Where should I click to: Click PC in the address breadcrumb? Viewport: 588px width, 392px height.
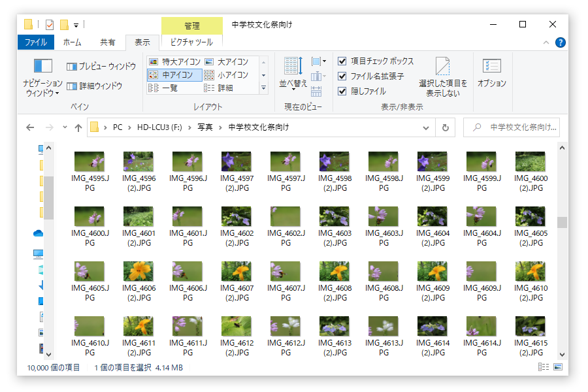tap(118, 127)
